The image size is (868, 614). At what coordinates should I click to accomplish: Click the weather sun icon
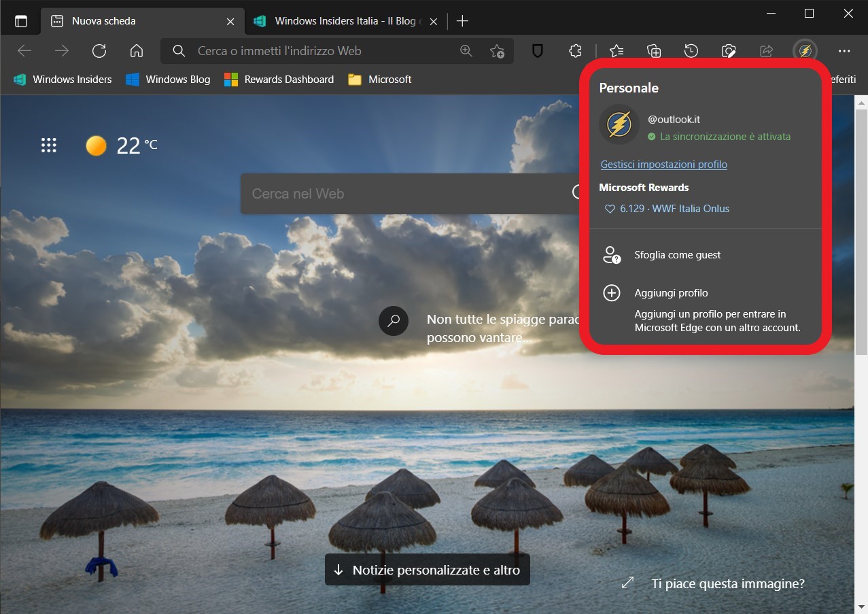click(97, 146)
